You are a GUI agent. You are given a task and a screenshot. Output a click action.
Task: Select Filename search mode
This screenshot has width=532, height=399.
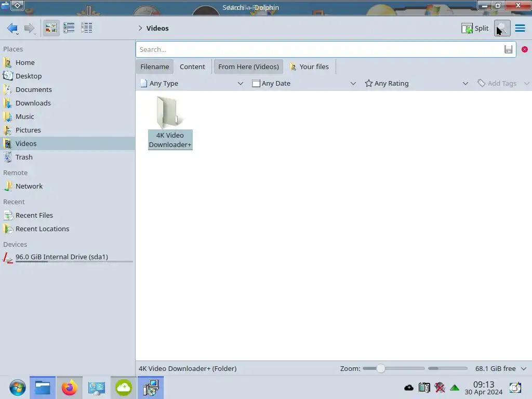(x=155, y=66)
